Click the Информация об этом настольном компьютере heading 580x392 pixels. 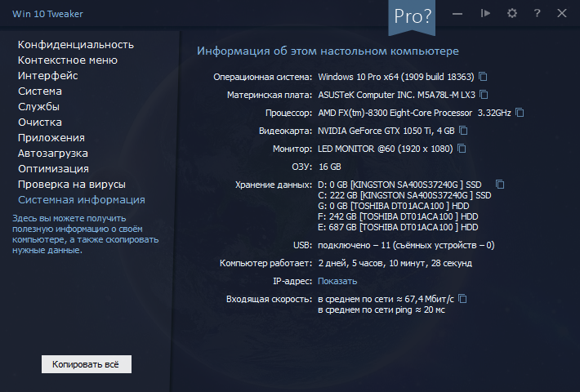pyautogui.click(x=328, y=51)
